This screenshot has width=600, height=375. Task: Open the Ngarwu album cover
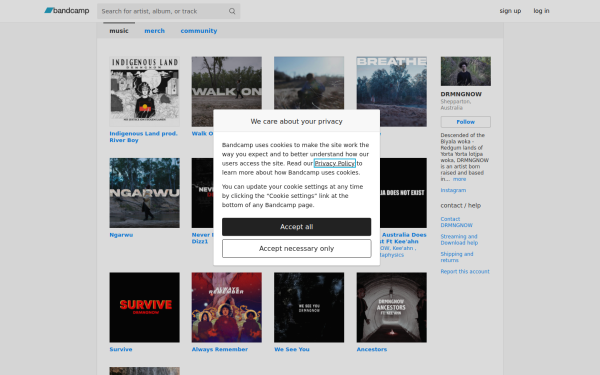click(x=145, y=193)
